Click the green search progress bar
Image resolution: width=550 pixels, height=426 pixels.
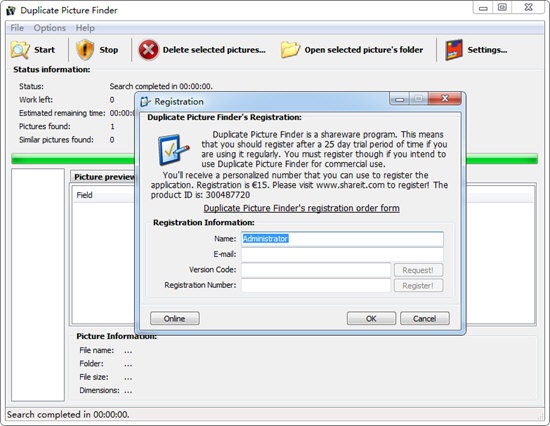(x=274, y=159)
